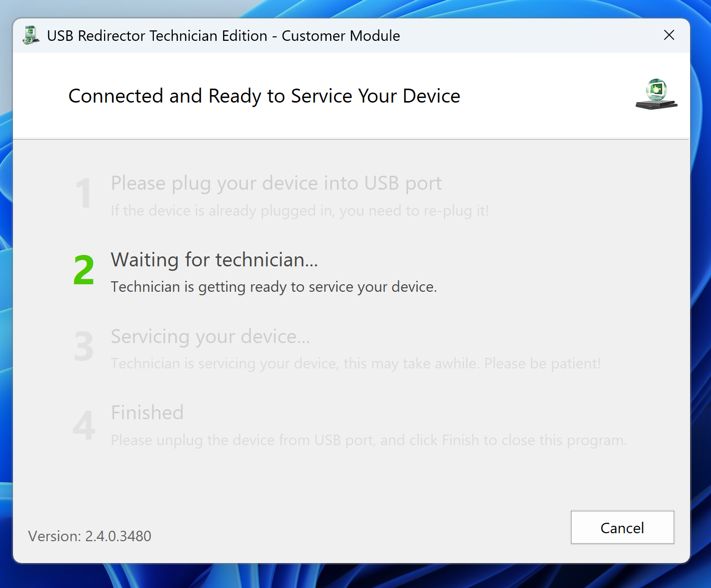The width and height of the screenshot is (711, 588).
Task: Click "Servicing your device..." heading
Action: (210, 337)
